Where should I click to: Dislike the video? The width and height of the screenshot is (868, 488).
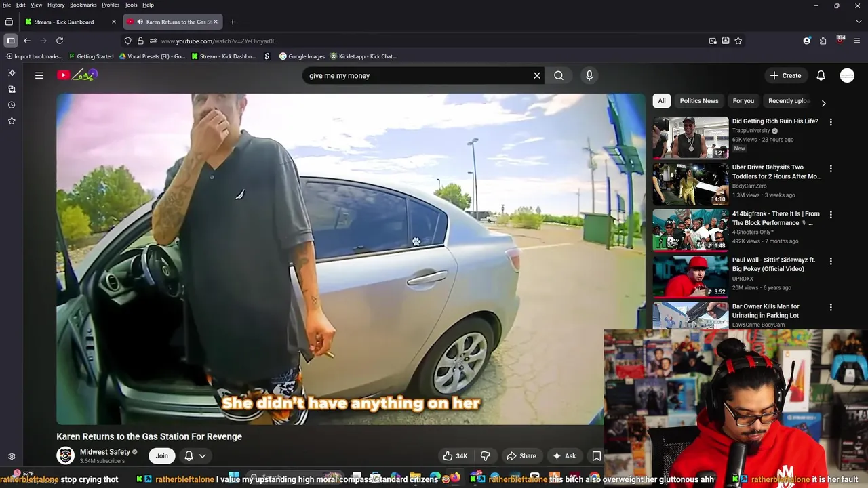(x=485, y=455)
